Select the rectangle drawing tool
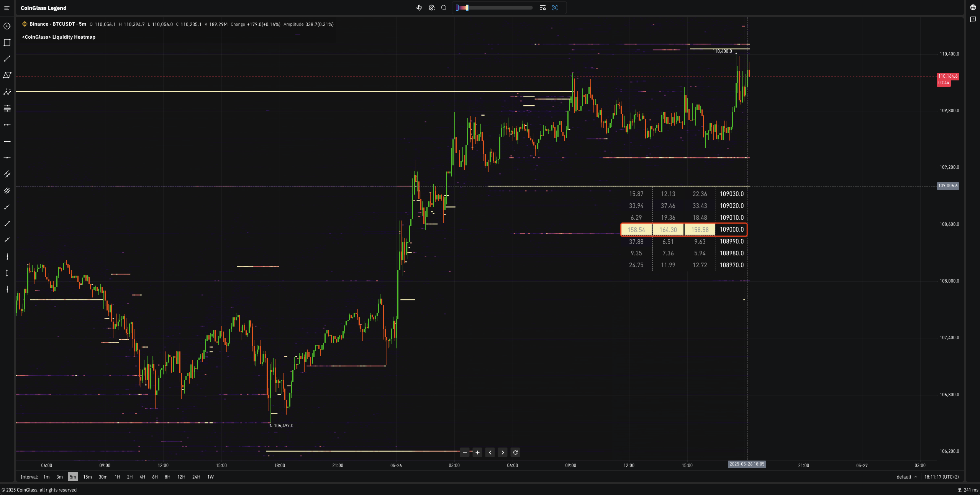Viewport: 980px width, 495px height. [x=7, y=43]
